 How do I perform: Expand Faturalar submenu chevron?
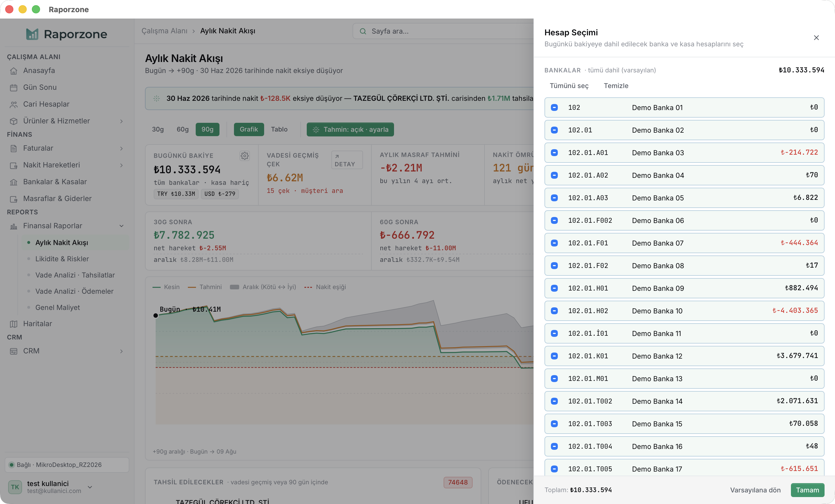[x=121, y=148]
